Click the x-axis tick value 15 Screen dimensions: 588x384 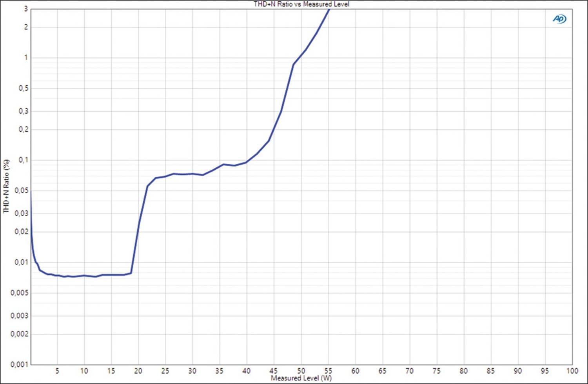[x=111, y=371]
